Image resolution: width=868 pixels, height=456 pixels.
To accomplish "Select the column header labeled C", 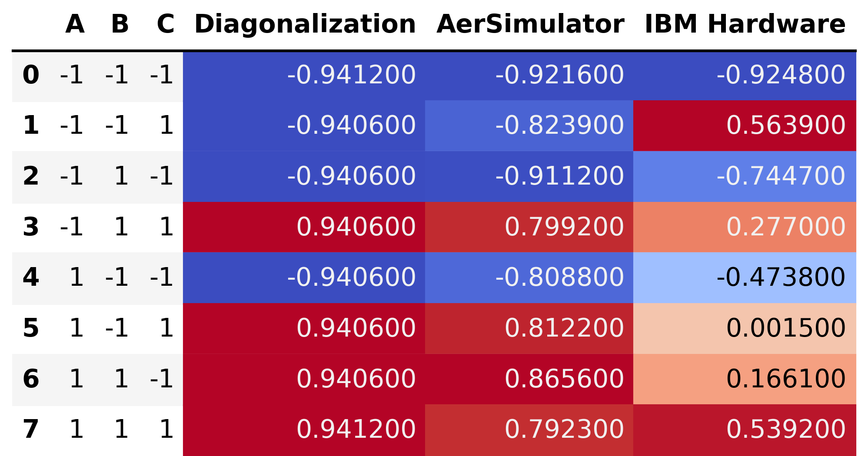I will click(x=165, y=24).
